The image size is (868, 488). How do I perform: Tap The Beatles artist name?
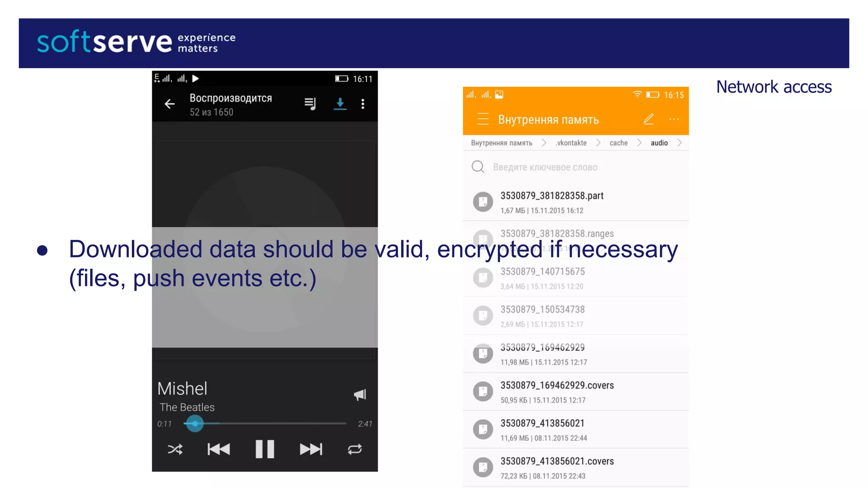pyautogui.click(x=187, y=407)
